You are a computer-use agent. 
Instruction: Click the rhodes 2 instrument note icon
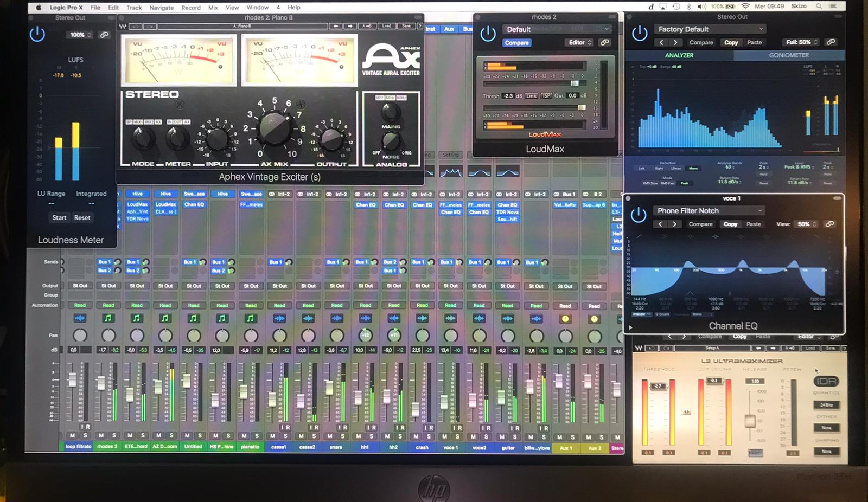[108, 318]
